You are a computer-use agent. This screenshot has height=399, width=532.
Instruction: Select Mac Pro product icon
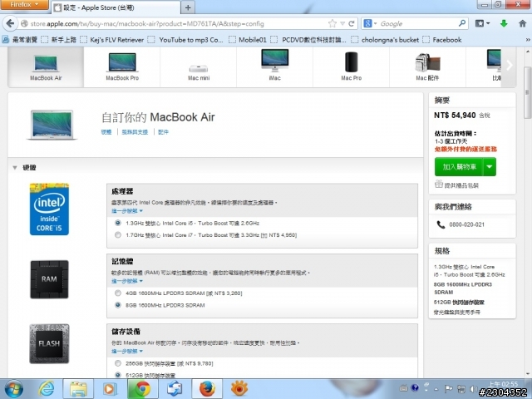tap(351, 67)
